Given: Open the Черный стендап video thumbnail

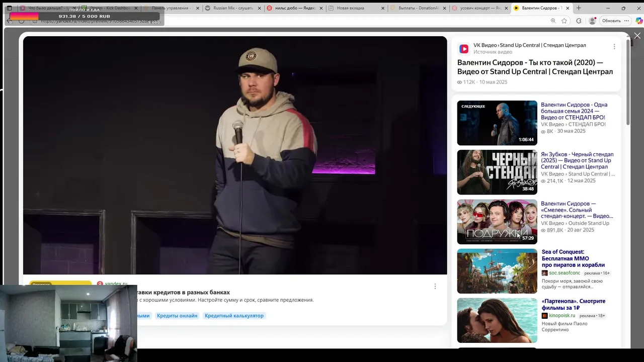Looking at the screenshot, I should click(x=497, y=172).
